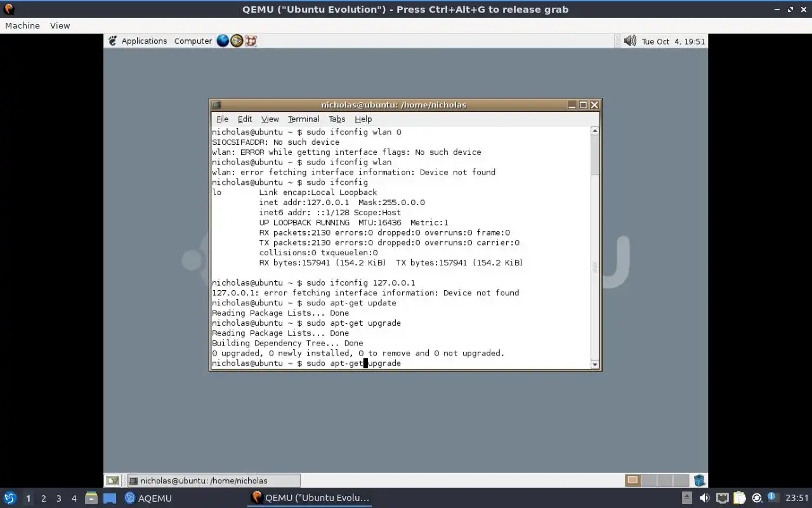Open the QEMU Machine menu

click(x=22, y=25)
